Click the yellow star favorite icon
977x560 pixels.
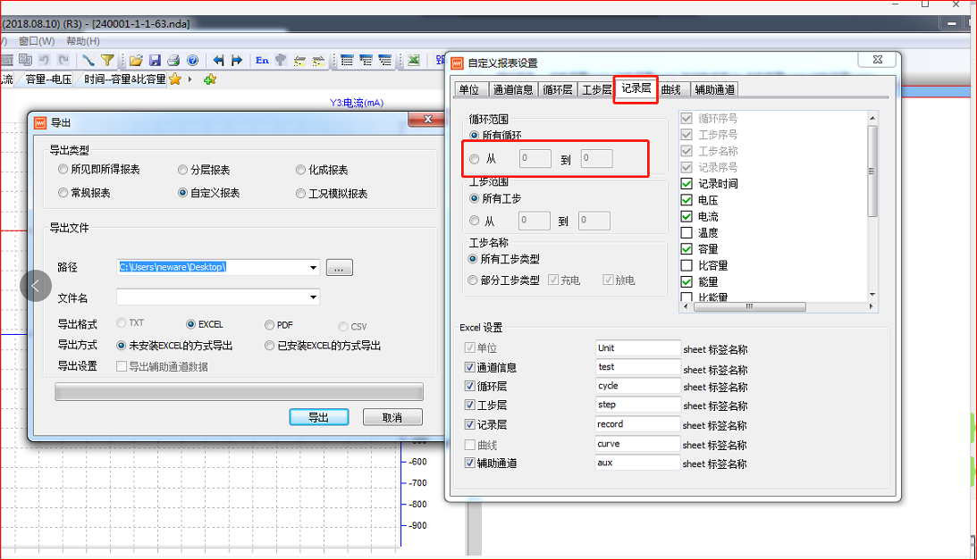175,79
